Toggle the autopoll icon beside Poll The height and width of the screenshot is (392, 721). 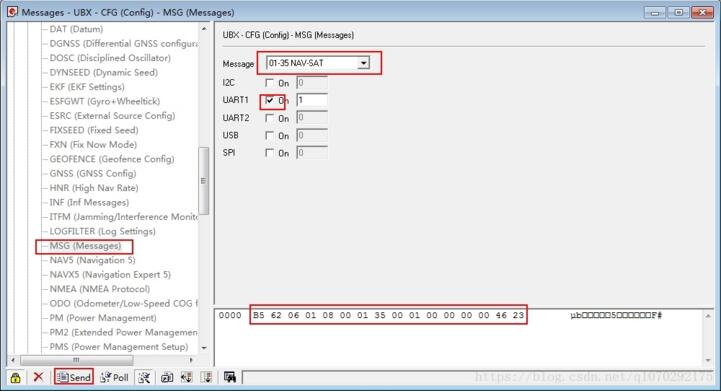[x=144, y=377]
